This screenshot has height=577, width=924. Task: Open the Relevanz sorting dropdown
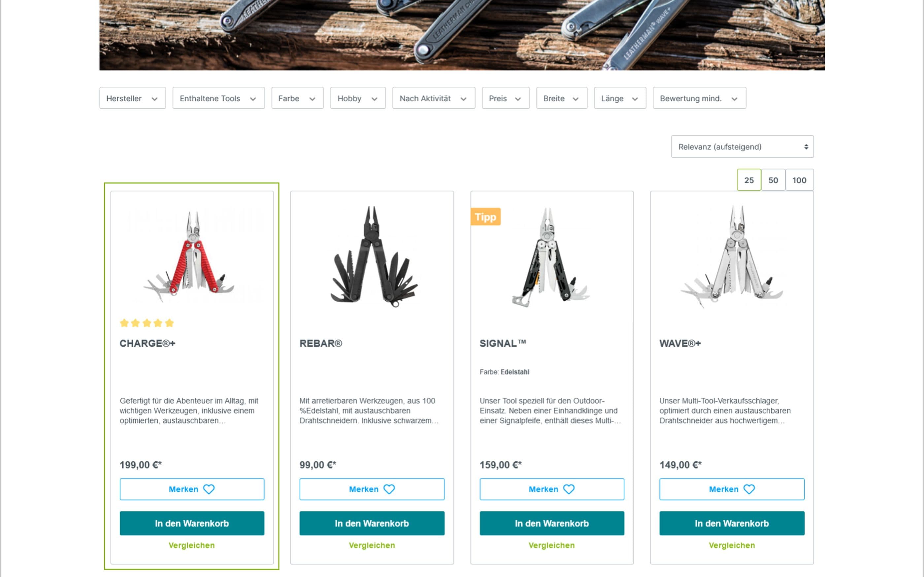pos(742,146)
